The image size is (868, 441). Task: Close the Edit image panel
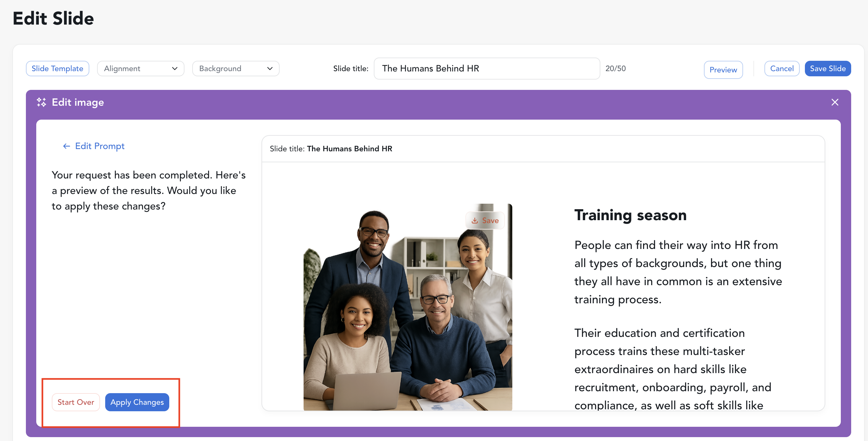coord(834,102)
